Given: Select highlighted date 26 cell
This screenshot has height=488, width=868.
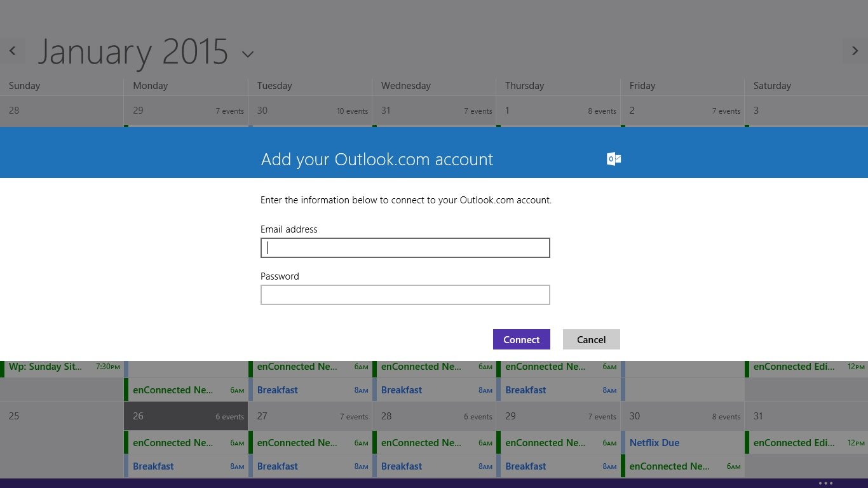Looking at the screenshot, I should tap(186, 416).
